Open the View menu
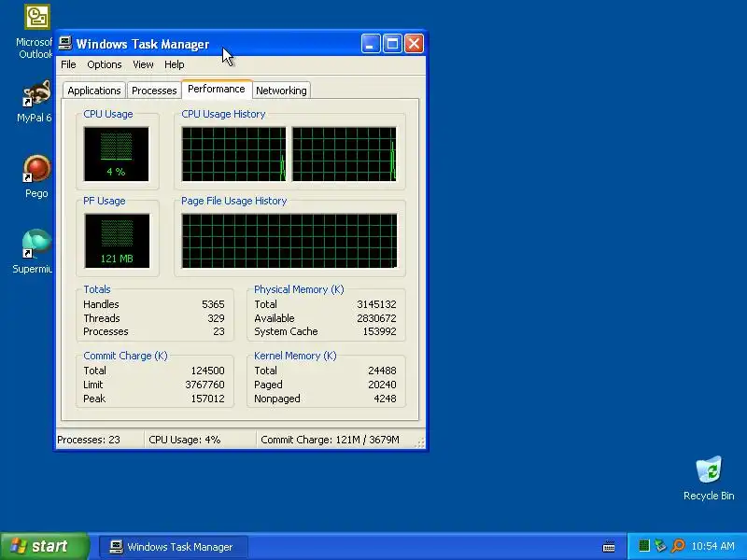The width and height of the screenshot is (747, 560). click(143, 64)
